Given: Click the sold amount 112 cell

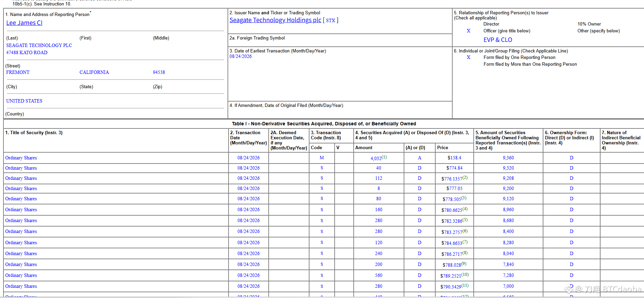Looking at the screenshot, I should pyautogui.click(x=378, y=178).
